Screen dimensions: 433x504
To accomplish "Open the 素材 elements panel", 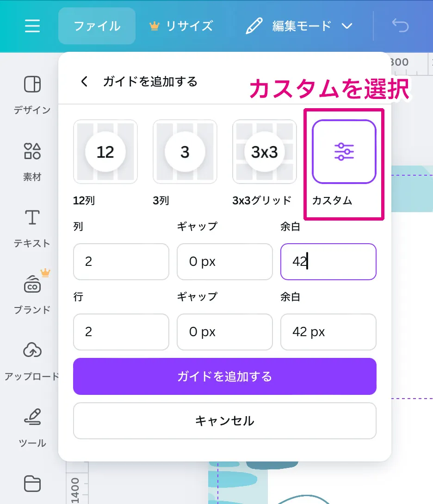I will coord(32,162).
